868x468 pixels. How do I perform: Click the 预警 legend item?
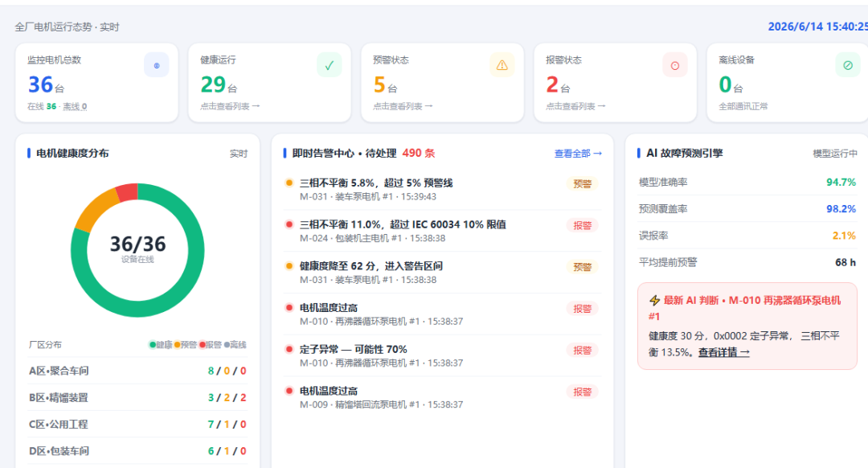pyautogui.click(x=186, y=344)
